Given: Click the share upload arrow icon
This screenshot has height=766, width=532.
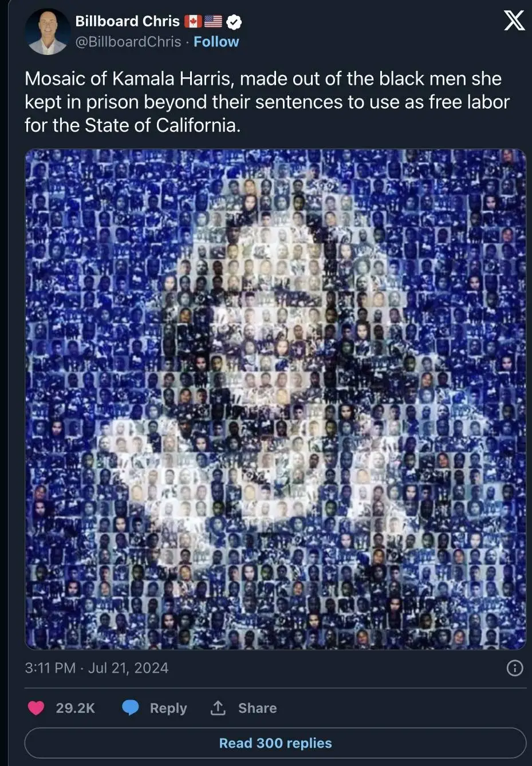Looking at the screenshot, I should (x=218, y=708).
